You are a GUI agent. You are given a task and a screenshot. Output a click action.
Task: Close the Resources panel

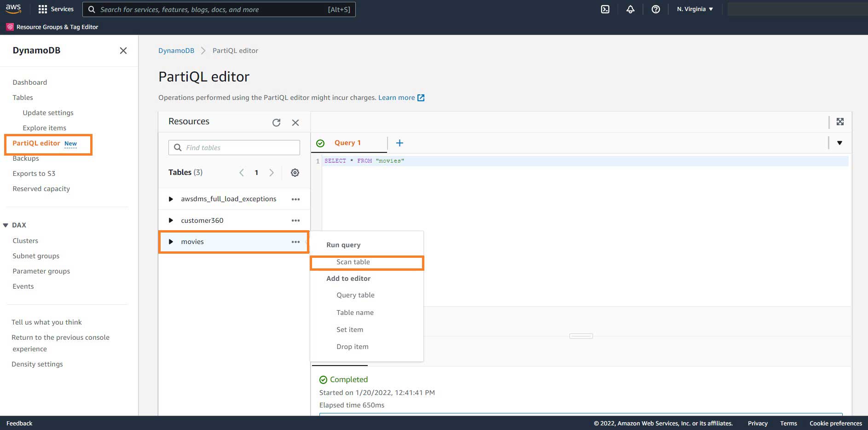[x=295, y=122]
